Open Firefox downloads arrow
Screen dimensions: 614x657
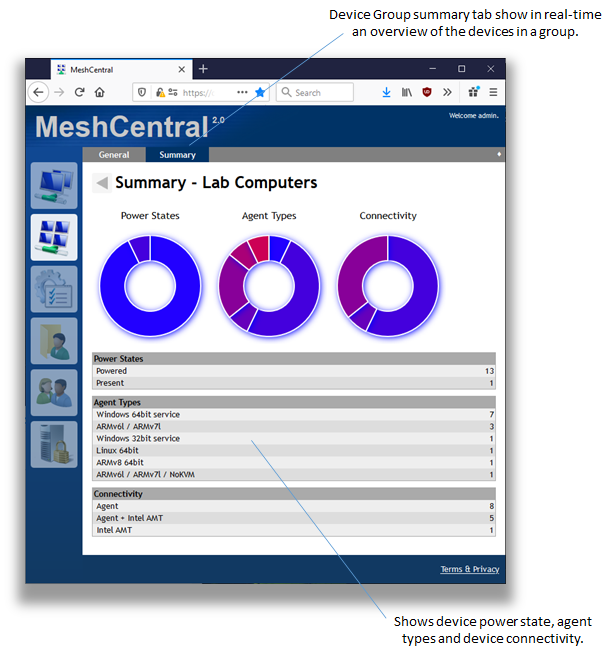click(x=386, y=92)
